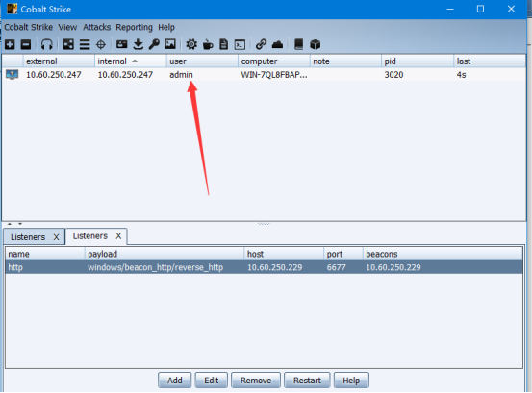Sort listeners by payload column header
Viewport: 532px width, 393px height.
(164, 254)
